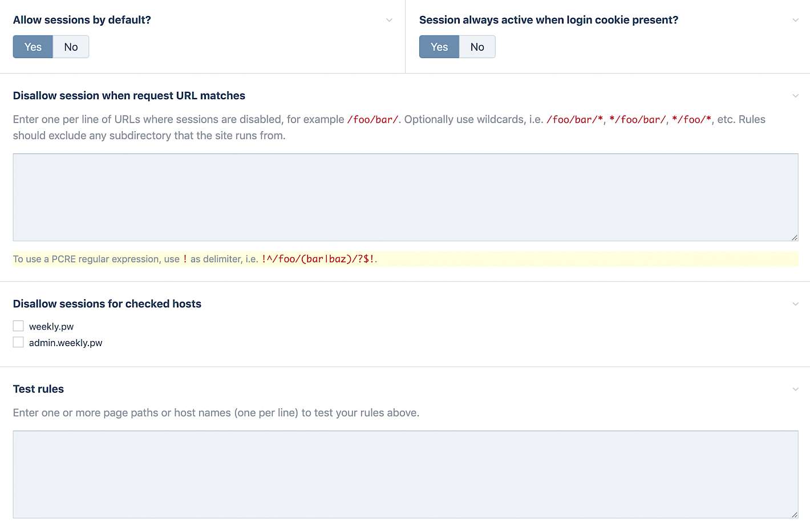The width and height of the screenshot is (810, 532).
Task: Choose No for session active with login cookie
Action: click(477, 47)
